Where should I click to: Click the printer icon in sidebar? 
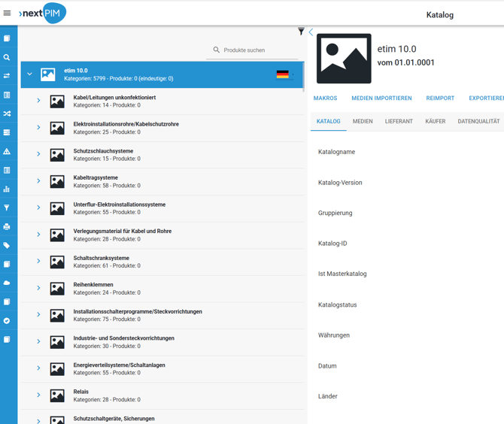coord(7,226)
